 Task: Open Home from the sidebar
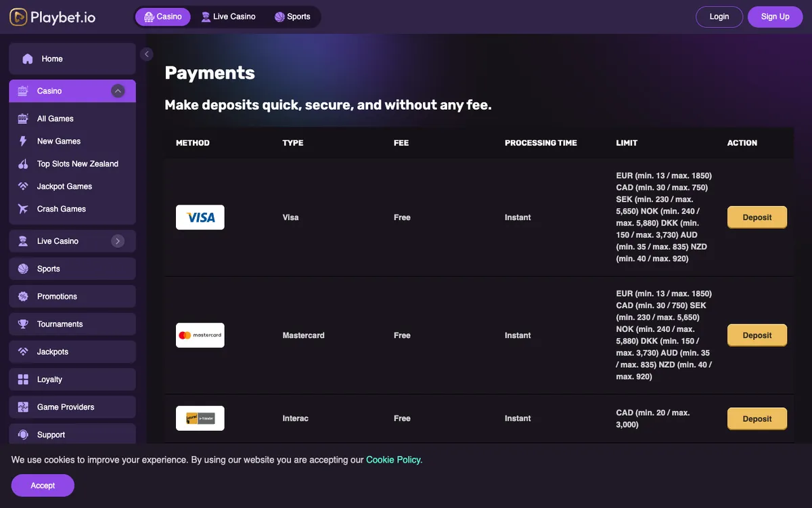tap(72, 59)
